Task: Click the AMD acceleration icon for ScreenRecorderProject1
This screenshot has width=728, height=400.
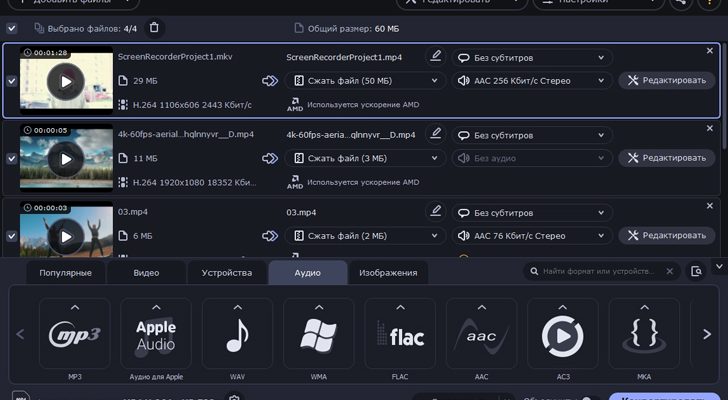Action: pyautogui.click(x=295, y=104)
